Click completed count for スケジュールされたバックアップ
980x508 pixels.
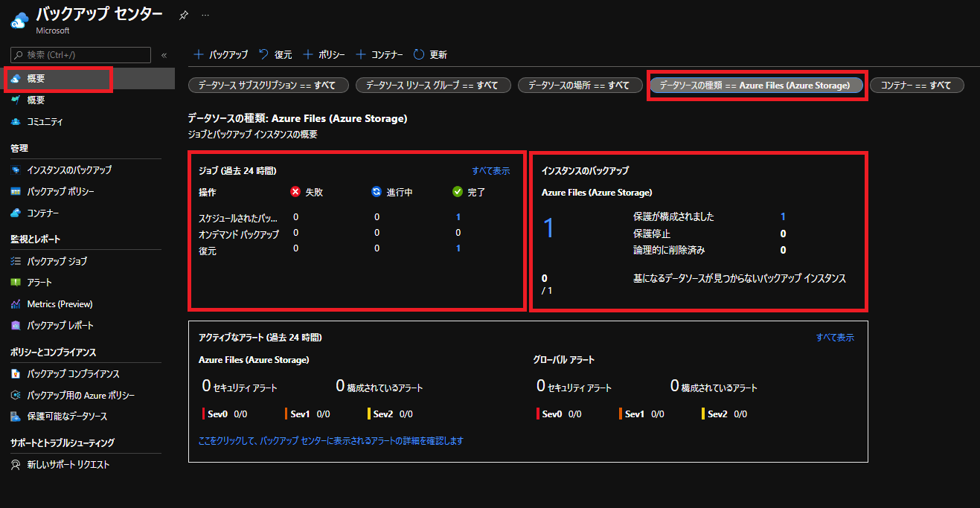[x=458, y=217]
